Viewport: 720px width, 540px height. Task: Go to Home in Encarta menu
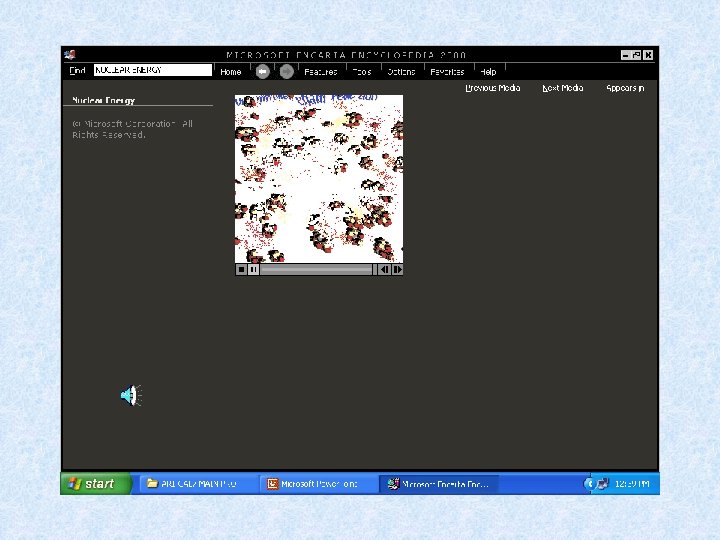[x=231, y=72]
